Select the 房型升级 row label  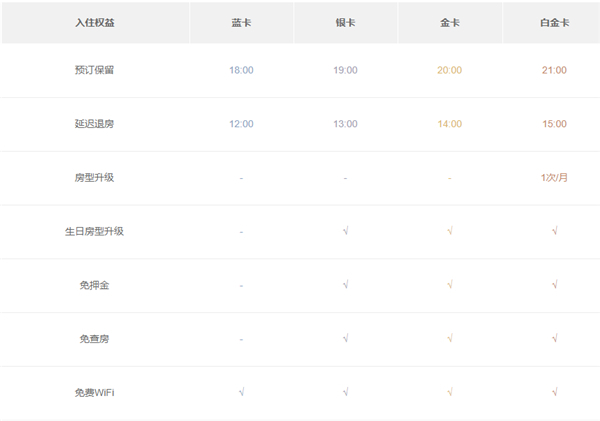click(94, 178)
